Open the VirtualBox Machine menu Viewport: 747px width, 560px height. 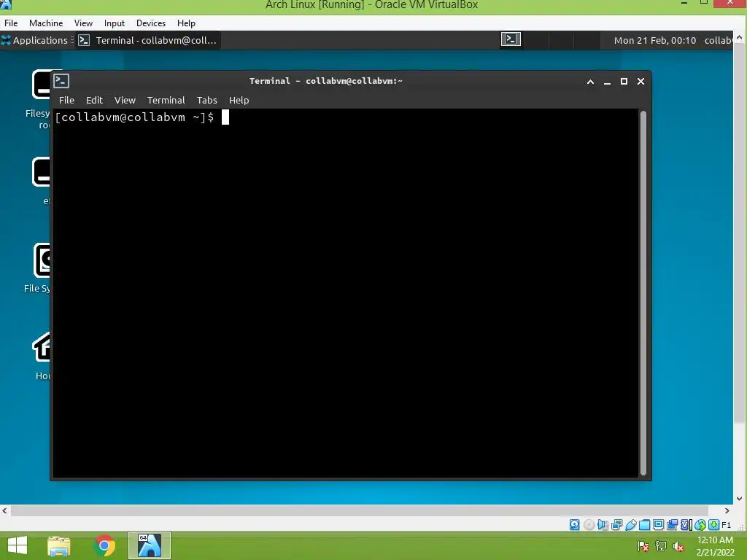pos(46,23)
